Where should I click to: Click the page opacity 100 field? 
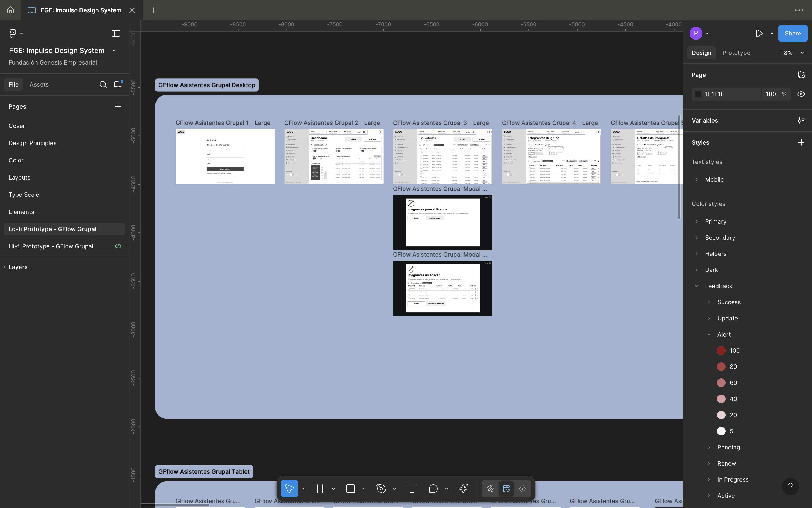pos(771,94)
